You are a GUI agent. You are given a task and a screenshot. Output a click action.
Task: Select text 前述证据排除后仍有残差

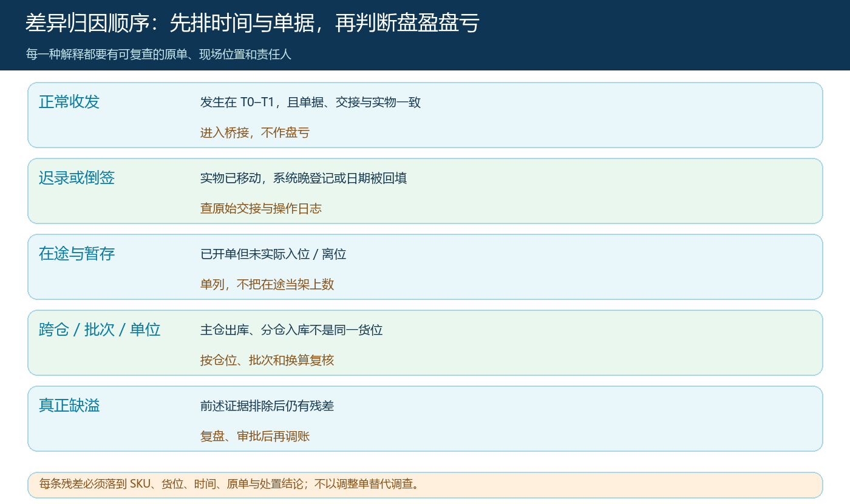coord(267,406)
